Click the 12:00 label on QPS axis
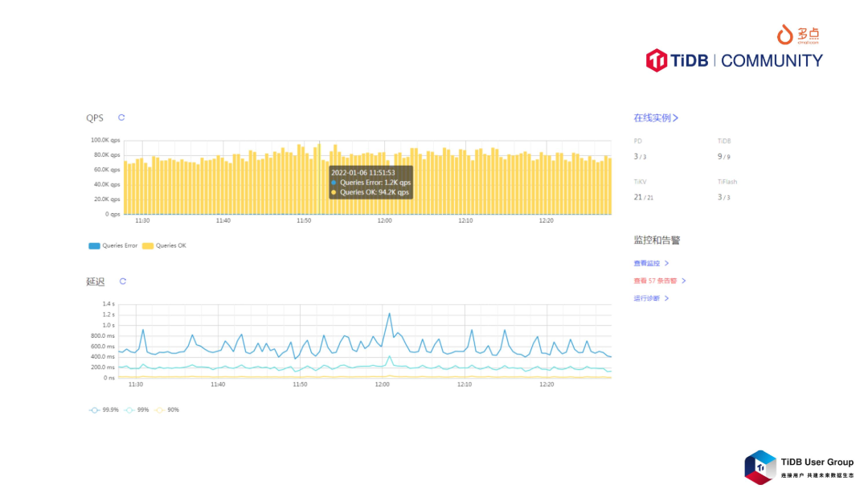 coord(385,220)
